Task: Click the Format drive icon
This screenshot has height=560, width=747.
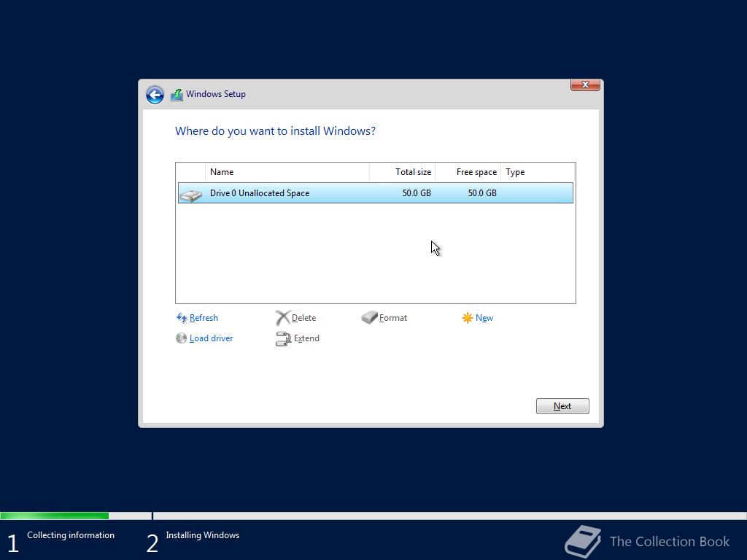Action: pyautogui.click(x=369, y=317)
